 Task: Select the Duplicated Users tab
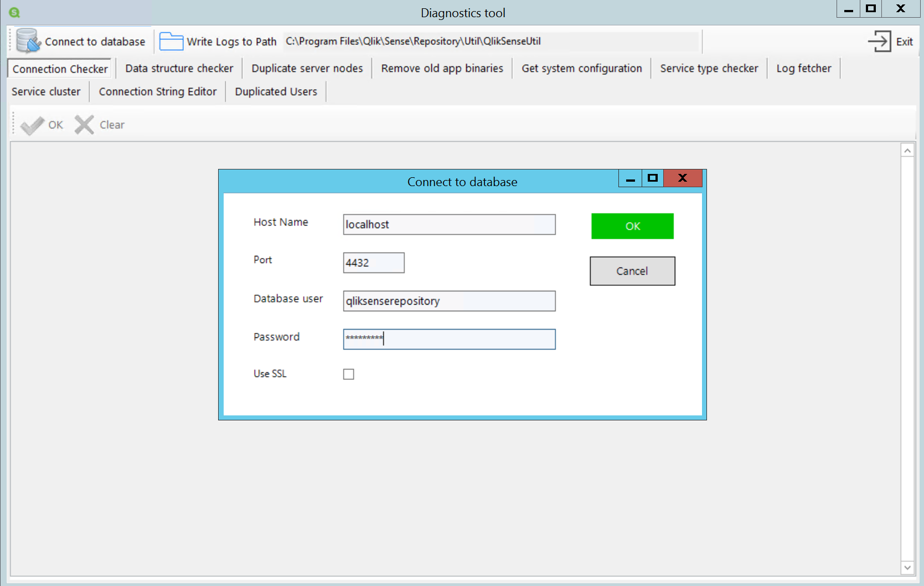tap(276, 91)
